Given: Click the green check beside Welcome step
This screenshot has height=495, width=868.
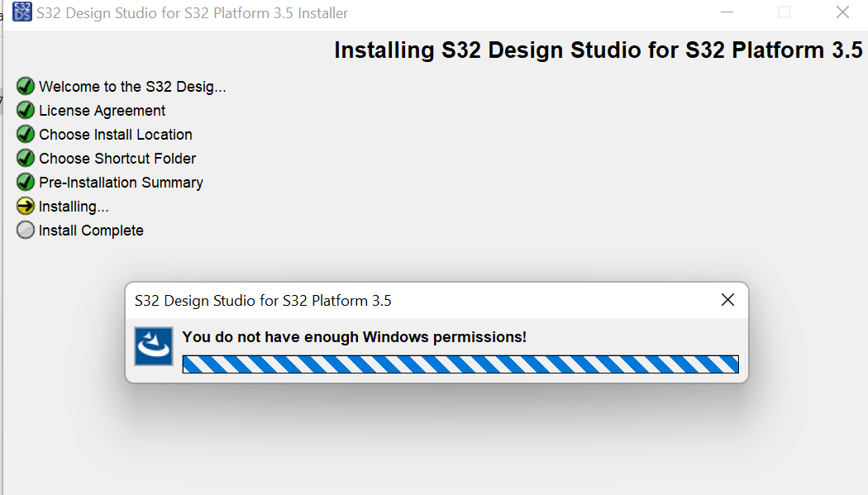Looking at the screenshot, I should tap(25, 86).
